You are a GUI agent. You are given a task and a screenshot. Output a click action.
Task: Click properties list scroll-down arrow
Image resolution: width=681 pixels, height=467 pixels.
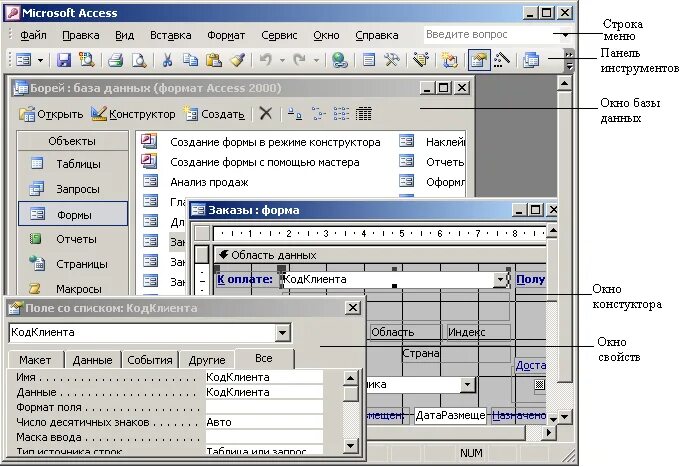350,445
